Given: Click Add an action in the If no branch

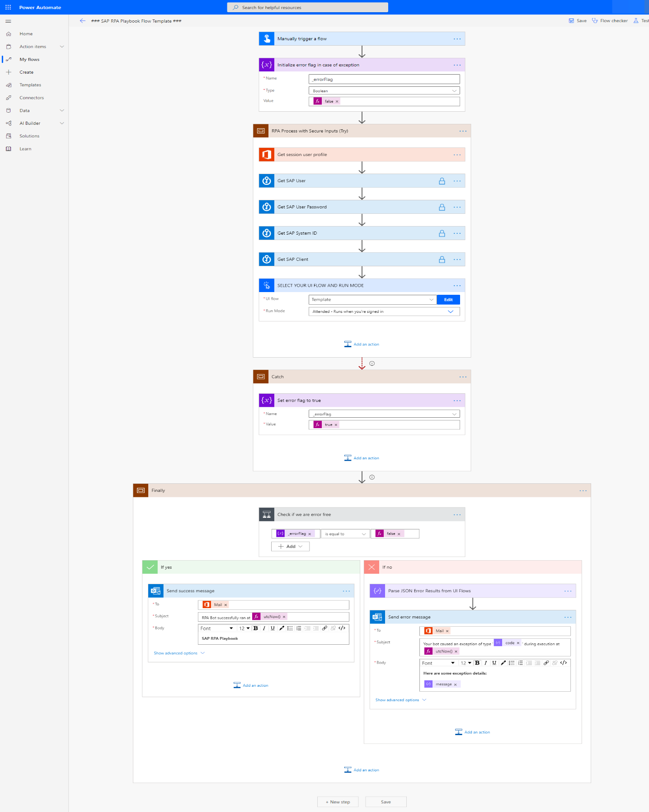Looking at the screenshot, I should click(472, 732).
